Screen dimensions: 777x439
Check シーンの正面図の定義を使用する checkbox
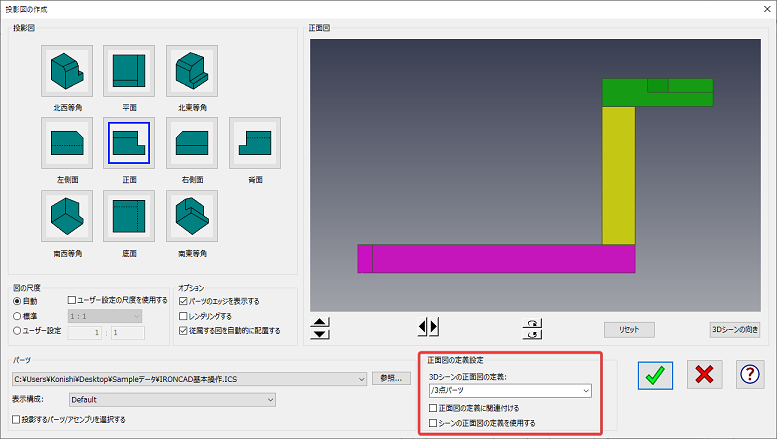[x=433, y=423]
